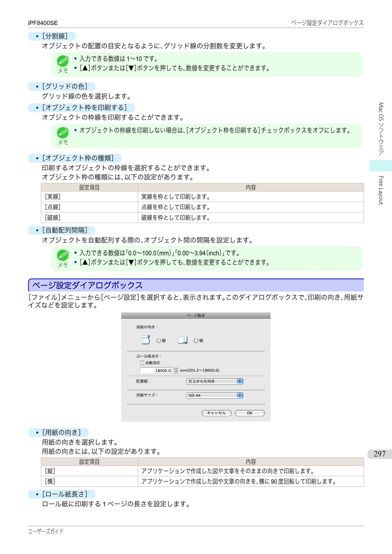392x554 pixels.
Task: Open the 配置順 dropdown 左上から右向き
Action: click(215, 381)
